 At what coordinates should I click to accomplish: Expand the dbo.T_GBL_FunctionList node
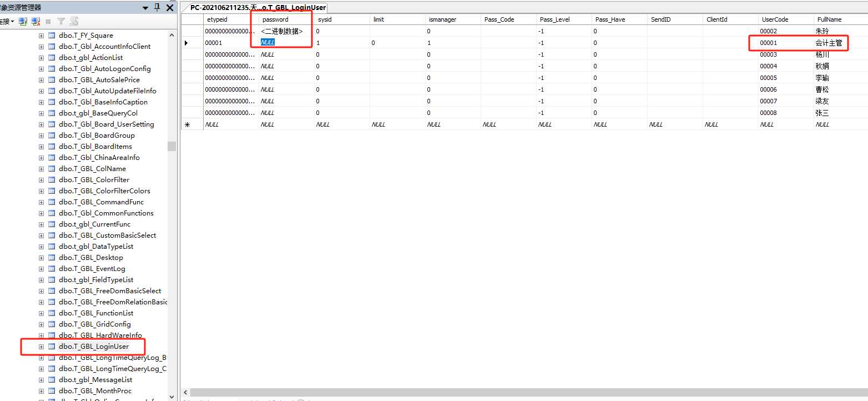41,313
